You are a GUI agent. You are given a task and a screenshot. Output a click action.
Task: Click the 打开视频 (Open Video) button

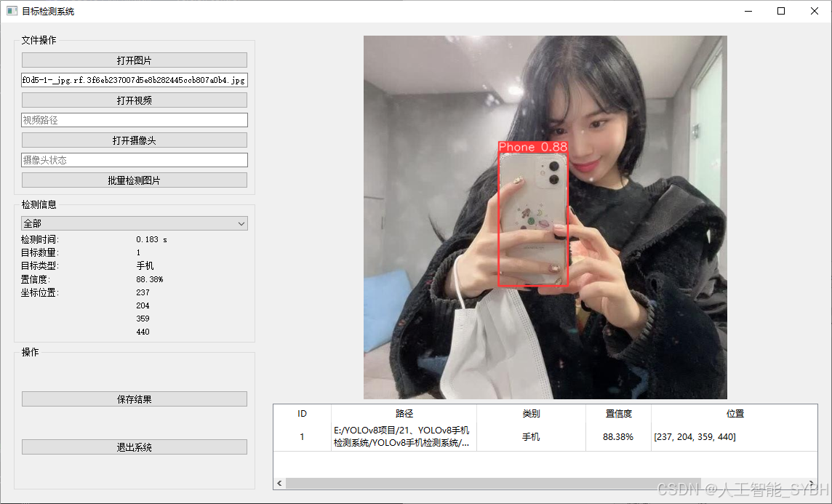pyautogui.click(x=134, y=100)
